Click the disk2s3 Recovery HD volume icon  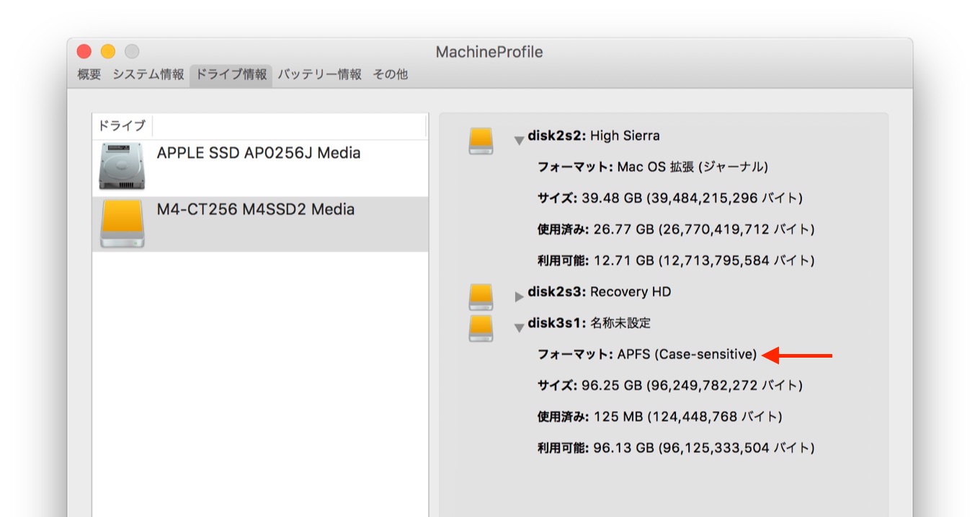pos(481,296)
